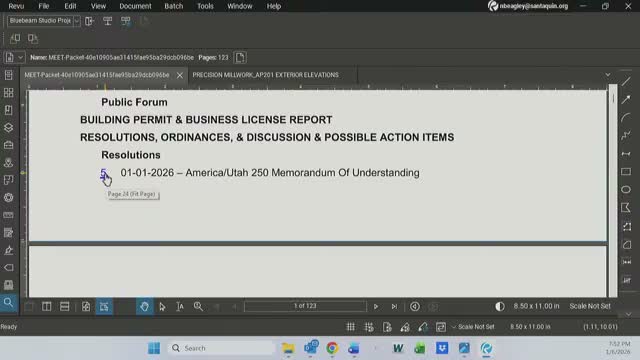Image resolution: width=640 pixels, height=360 pixels.
Task: Select the Ellipse markup tool
Action: click(626, 190)
